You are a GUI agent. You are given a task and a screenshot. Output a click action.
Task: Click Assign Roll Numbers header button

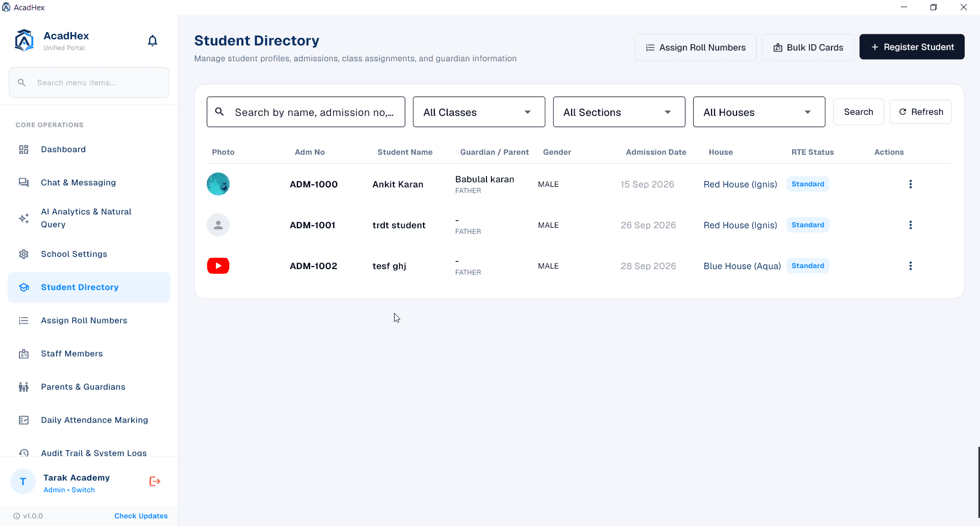click(x=695, y=47)
